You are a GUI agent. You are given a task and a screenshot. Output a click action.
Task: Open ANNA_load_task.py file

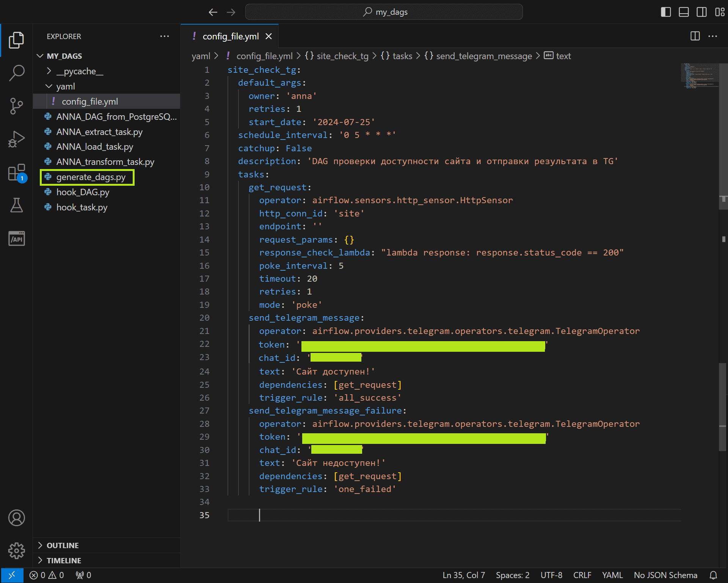tap(107, 147)
